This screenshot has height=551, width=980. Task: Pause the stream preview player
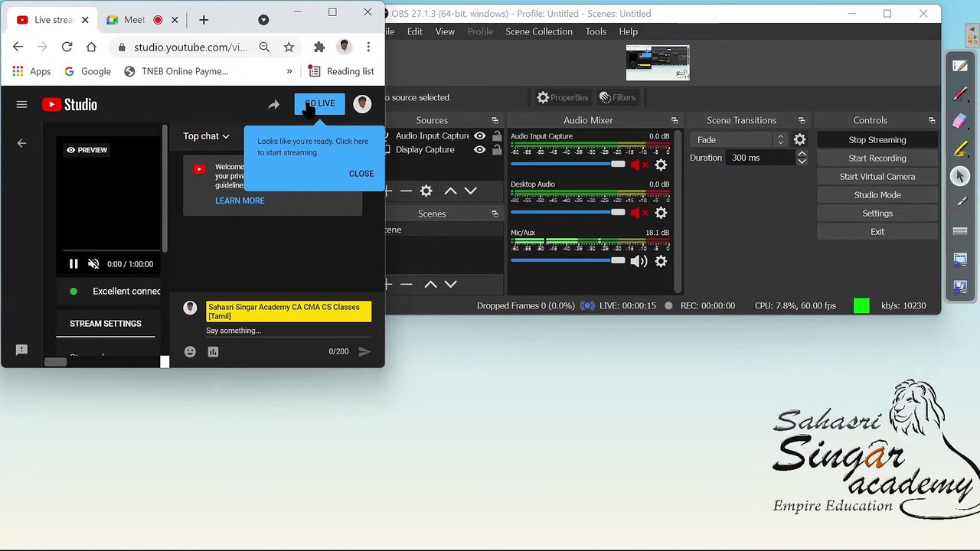(73, 264)
